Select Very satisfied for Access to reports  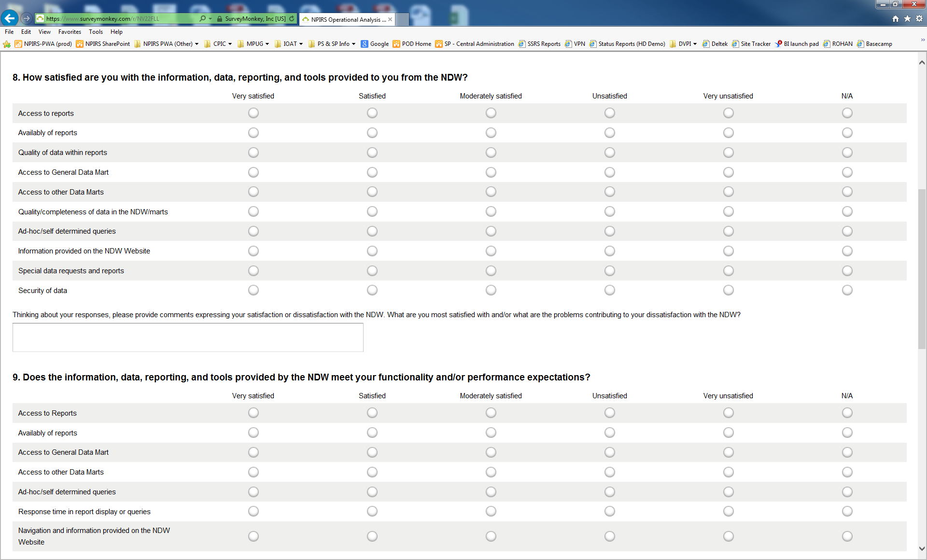(253, 113)
